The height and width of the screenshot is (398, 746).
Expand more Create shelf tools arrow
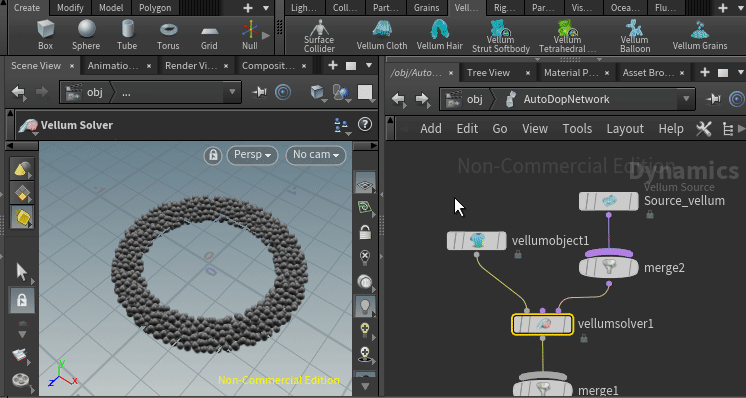click(x=266, y=35)
